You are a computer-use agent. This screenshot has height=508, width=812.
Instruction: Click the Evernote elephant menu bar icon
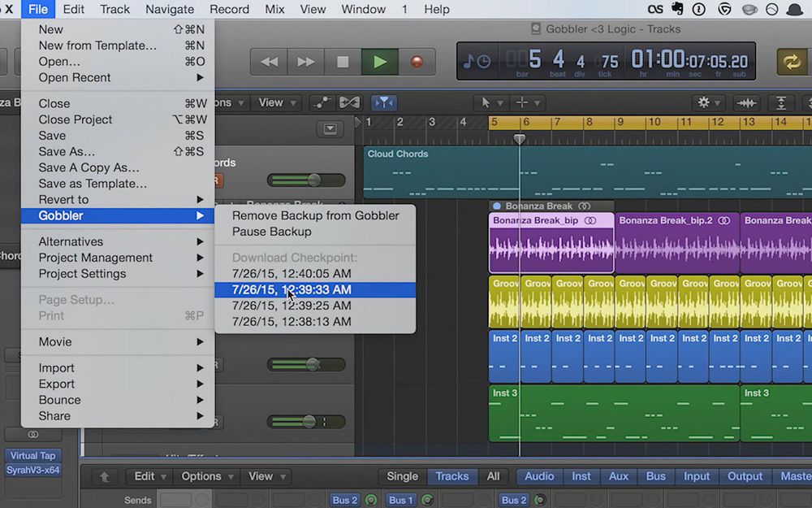tap(677, 9)
